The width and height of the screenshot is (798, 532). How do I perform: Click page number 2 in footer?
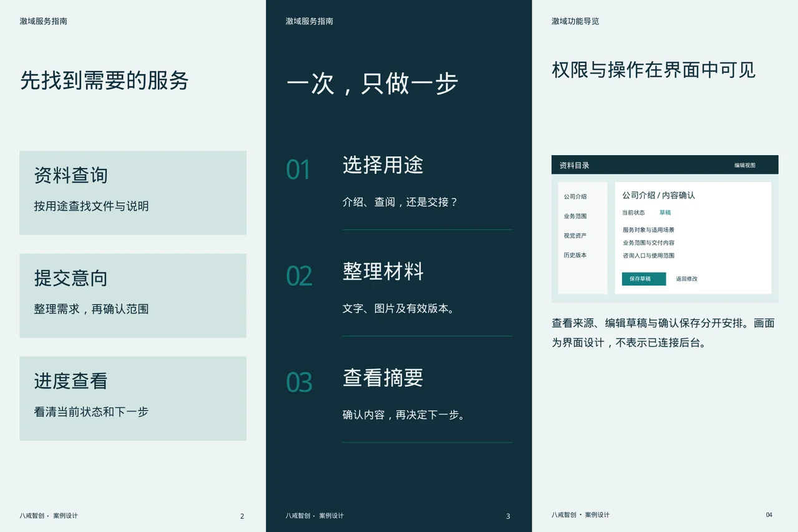(x=242, y=516)
